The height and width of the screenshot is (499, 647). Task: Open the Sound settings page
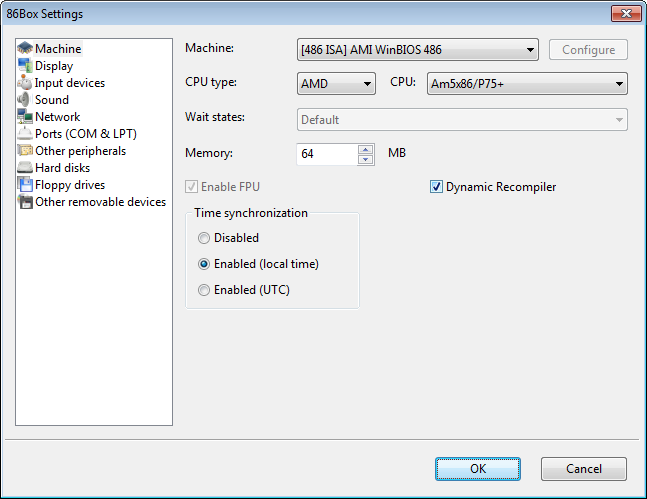pos(52,100)
